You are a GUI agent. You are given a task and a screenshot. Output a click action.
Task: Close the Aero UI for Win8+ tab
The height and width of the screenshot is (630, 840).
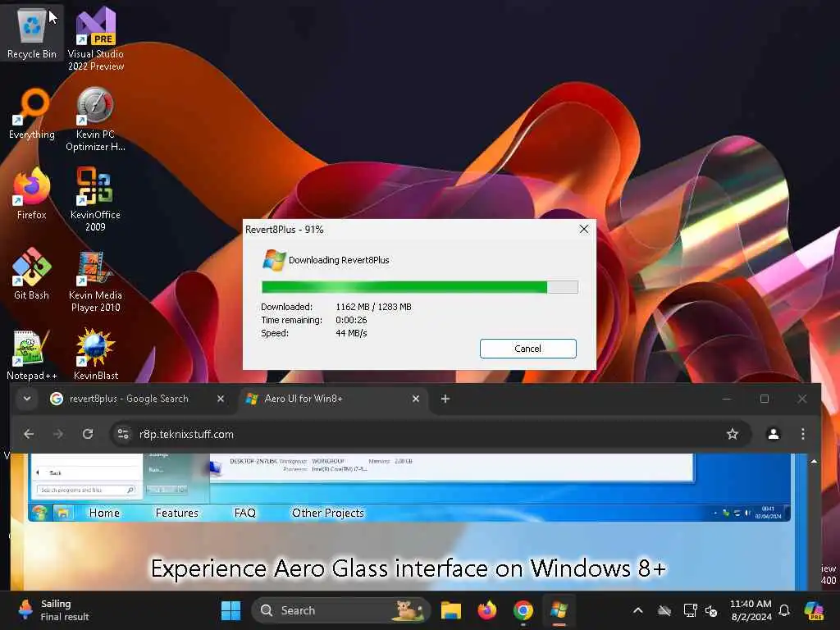416,399
